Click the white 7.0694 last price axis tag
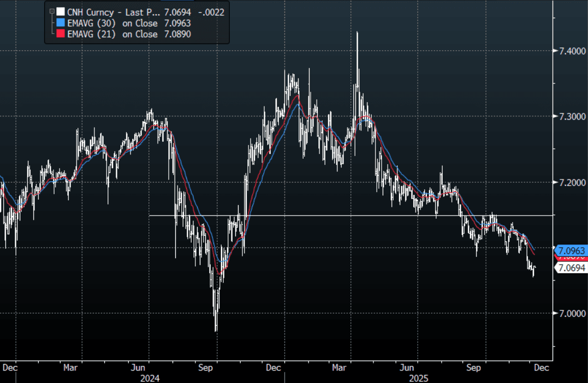This screenshot has width=588, height=383. (571, 267)
